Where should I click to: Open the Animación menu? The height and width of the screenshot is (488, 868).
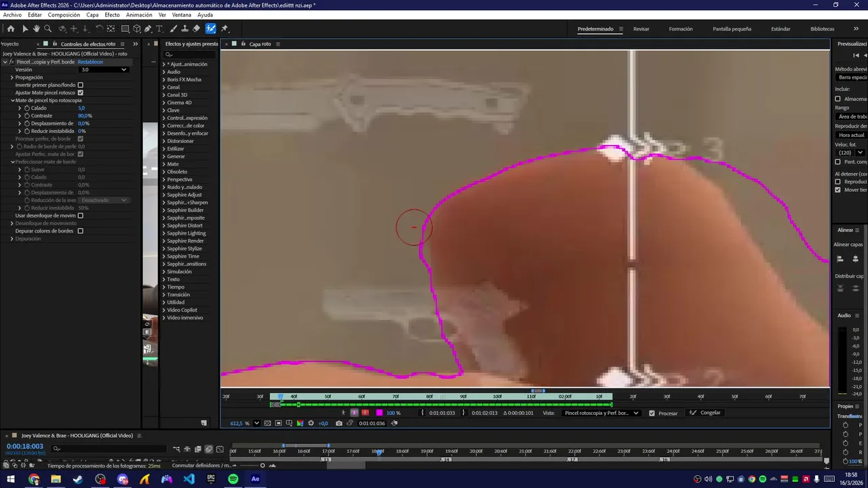coord(139,15)
